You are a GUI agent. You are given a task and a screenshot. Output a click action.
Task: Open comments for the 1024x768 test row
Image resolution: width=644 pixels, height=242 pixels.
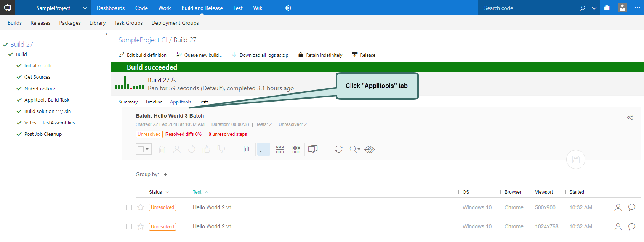[631, 227]
